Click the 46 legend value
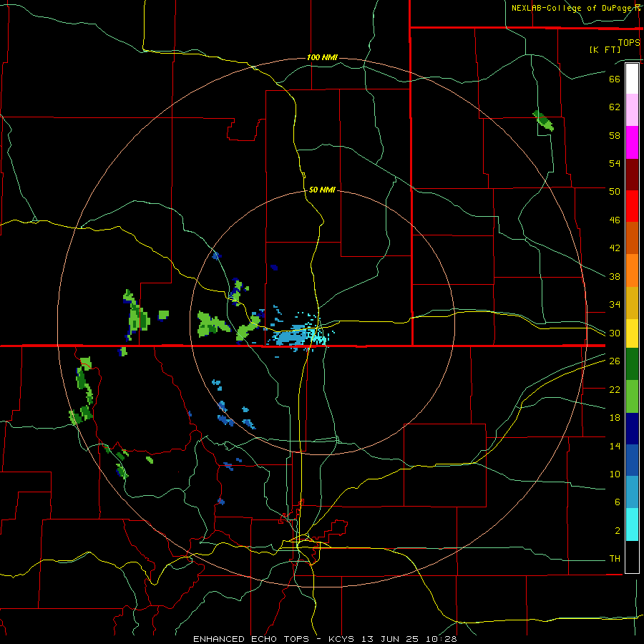Viewport: 644px width, 644px height. [615, 220]
